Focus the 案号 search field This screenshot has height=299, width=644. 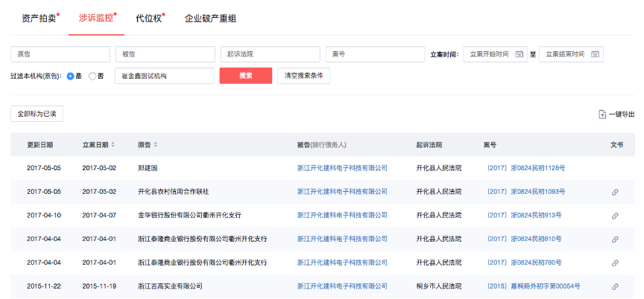[376, 54]
